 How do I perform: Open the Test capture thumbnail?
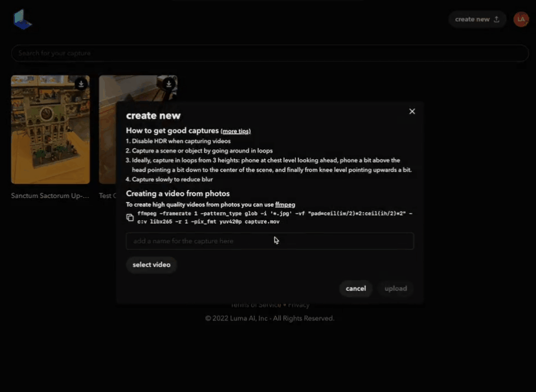(x=107, y=129)
